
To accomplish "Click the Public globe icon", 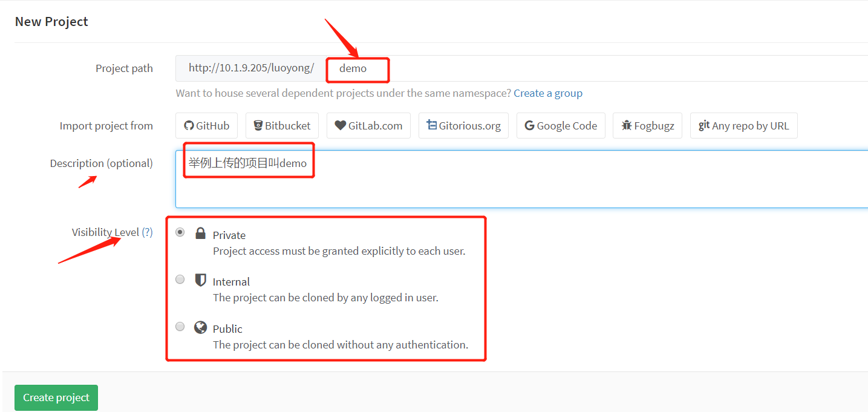I will 200,327.
